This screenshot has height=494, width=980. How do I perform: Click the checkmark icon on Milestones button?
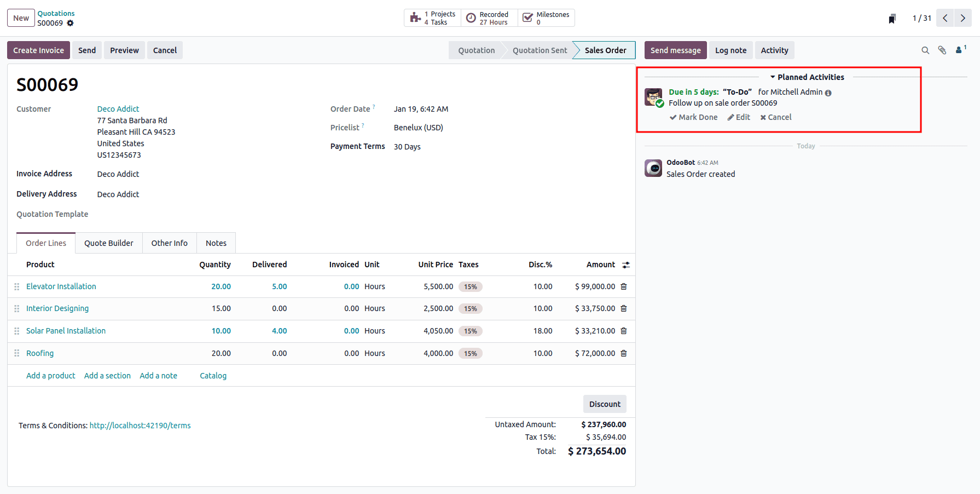[527, 17]
